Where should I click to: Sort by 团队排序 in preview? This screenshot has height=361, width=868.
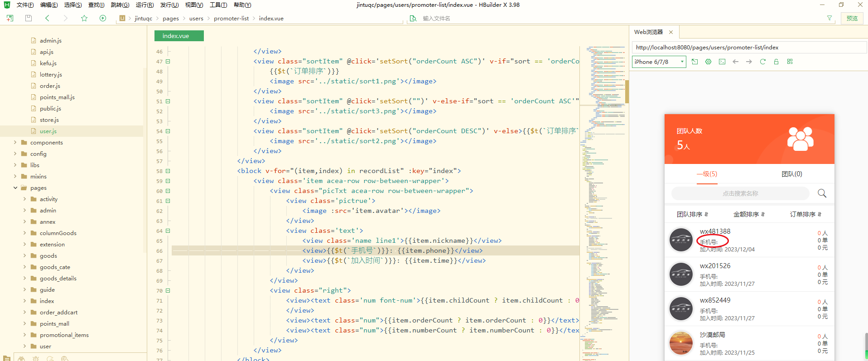pos(692,214)
